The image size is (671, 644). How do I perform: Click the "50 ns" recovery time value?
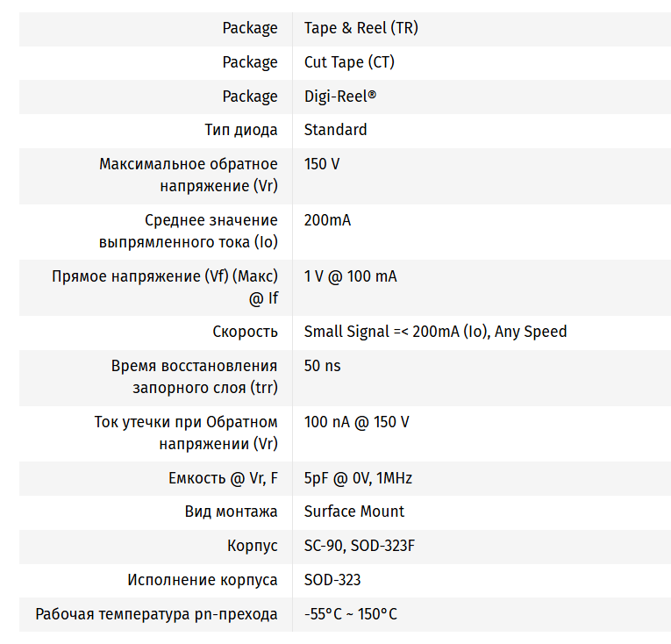click(322, 366)
